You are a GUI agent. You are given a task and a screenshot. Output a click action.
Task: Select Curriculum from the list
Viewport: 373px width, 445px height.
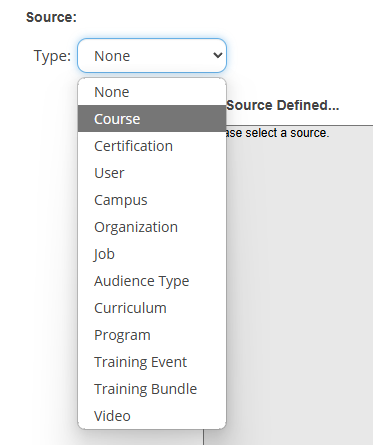[x=152, y=308]
